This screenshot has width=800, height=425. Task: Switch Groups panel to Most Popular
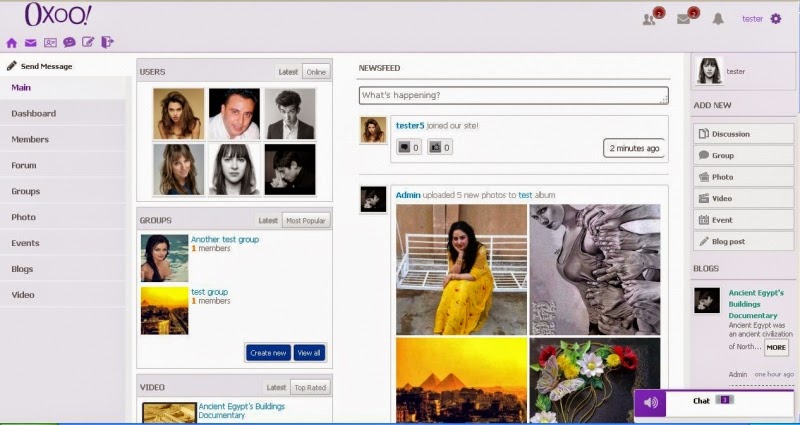(307, 220)
